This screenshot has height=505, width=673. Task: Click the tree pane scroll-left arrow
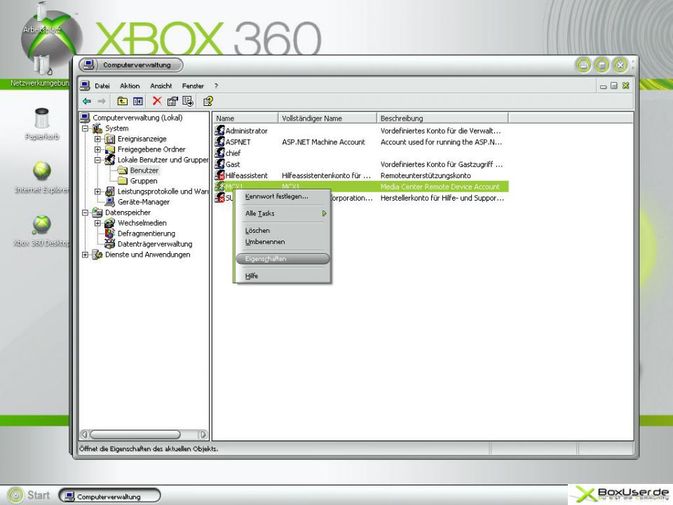(85, 434)
